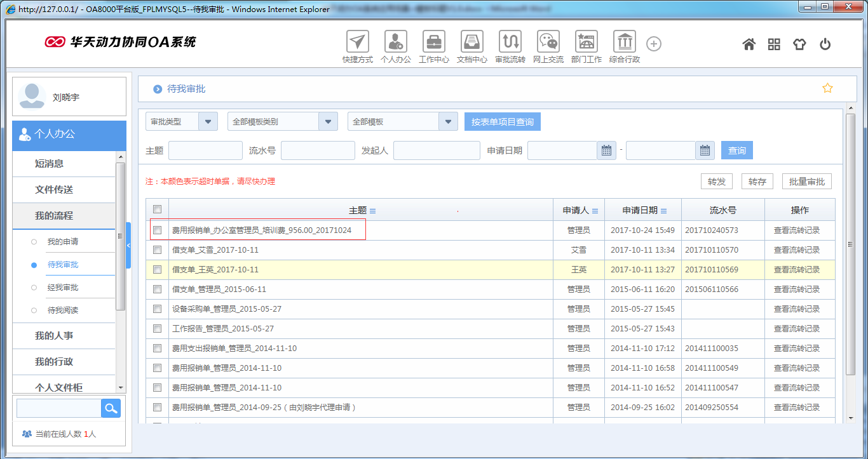868x459 pixels.
Task: Check the checkbox for 借支单_艾雪_2017-10-11
Action: pyautogui.click(x=157, y=249)
